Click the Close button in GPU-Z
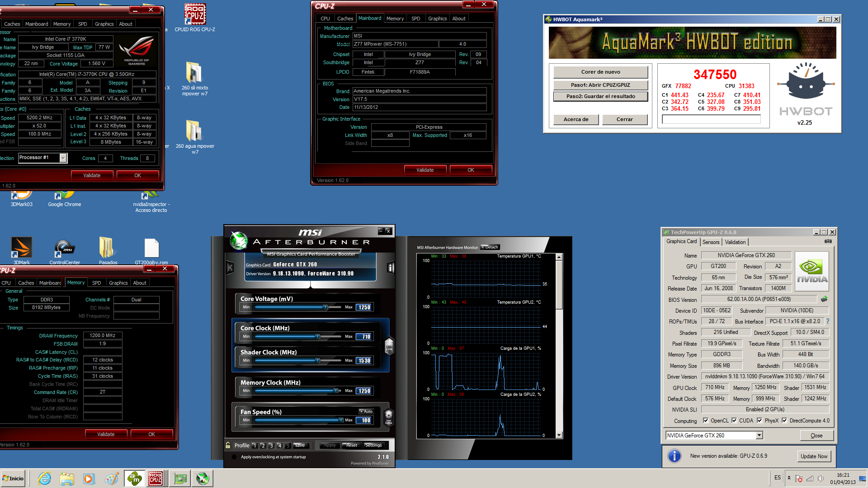868x488 pixels. 816,436
